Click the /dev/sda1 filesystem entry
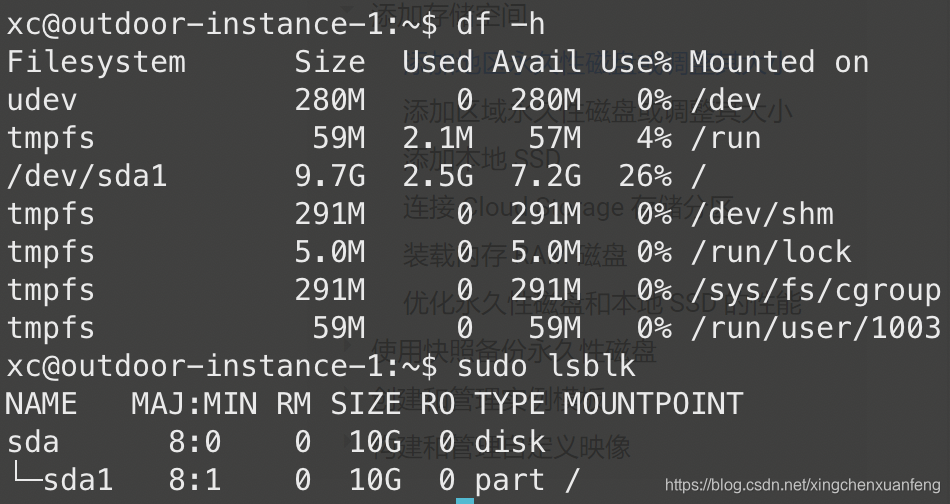 (x=87, y=176)
